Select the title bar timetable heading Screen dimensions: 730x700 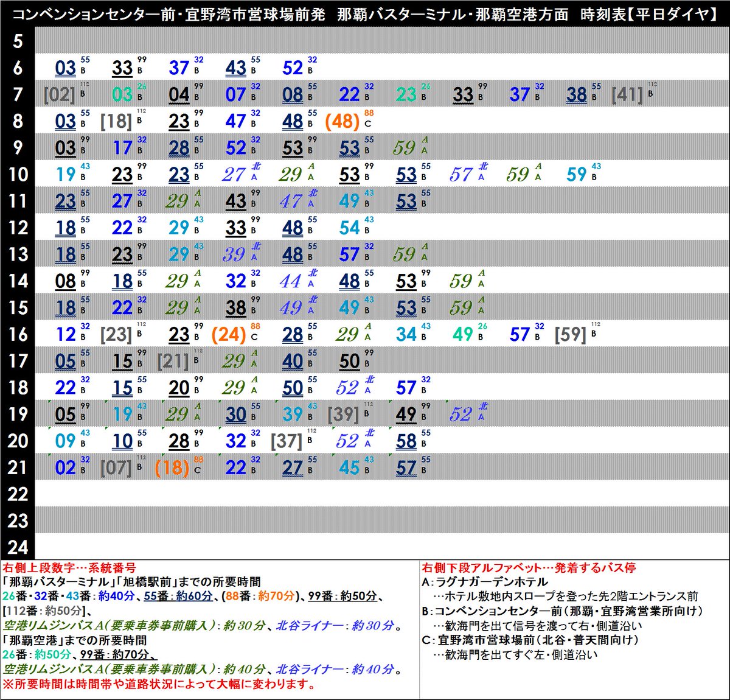point(365,12)
